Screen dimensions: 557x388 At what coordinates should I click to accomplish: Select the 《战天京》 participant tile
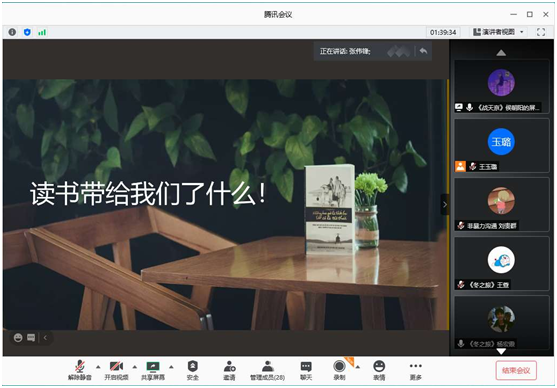[x=501, y=87]
